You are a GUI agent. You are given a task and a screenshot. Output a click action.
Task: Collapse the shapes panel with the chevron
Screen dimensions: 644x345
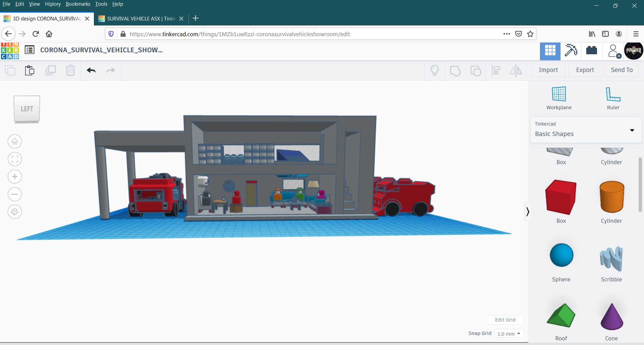pyautogui.click(x=528, y=212)
